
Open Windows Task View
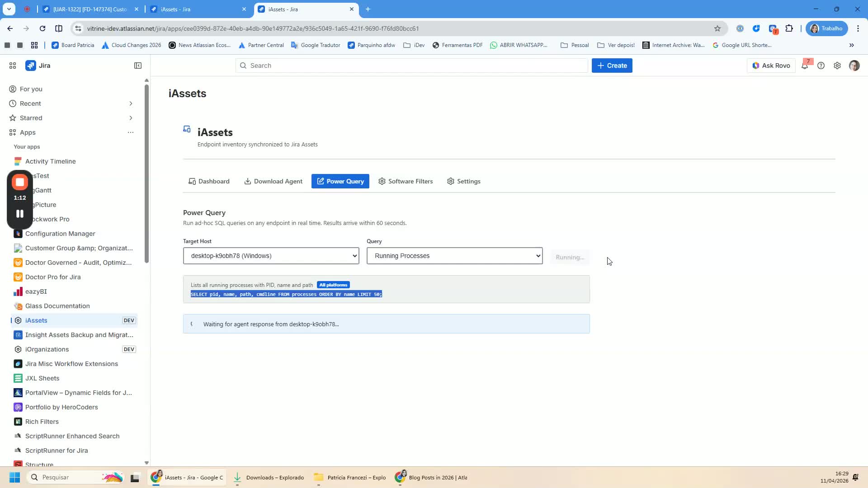pyautogui.click(x=135, y=478)
